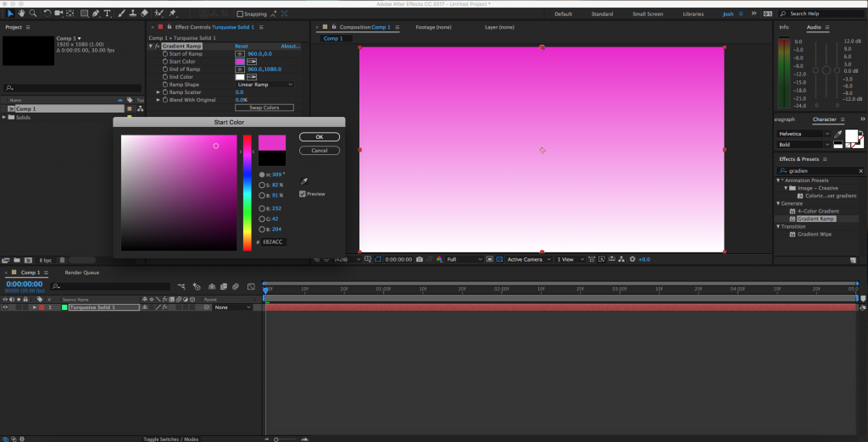868x442 pixels.
Task: Select the G green radio button
Action: tap(263, 219)
